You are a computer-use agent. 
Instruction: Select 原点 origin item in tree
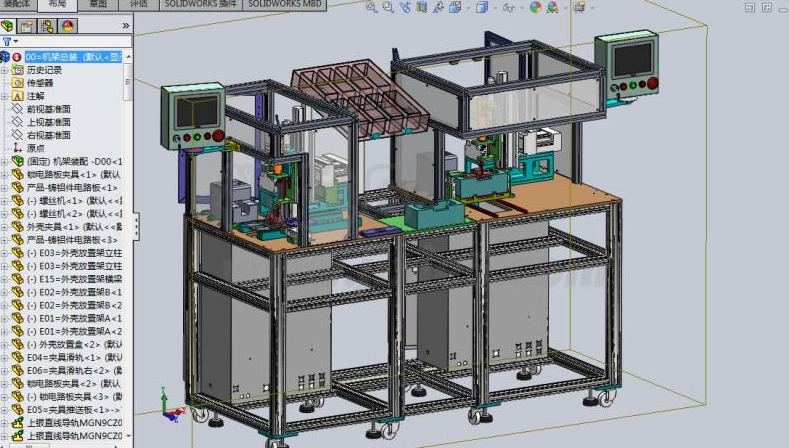tap(36, 148)
